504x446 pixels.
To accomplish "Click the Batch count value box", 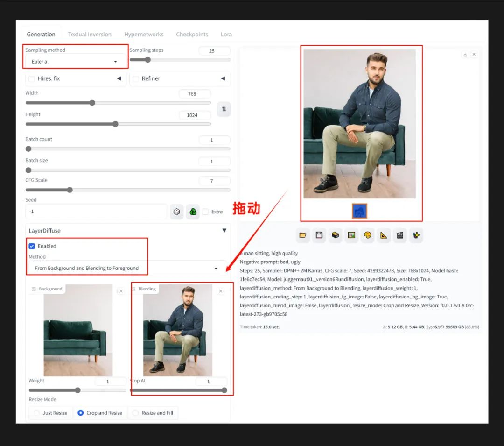I will tap(214, 140).
